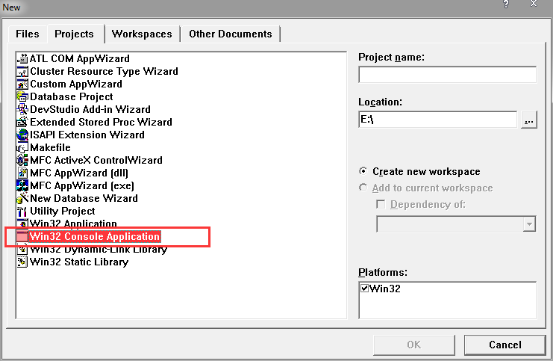Select the Win32 Static Library icon
Viewport: 554px width, 361px height.
tap(22, 262)
